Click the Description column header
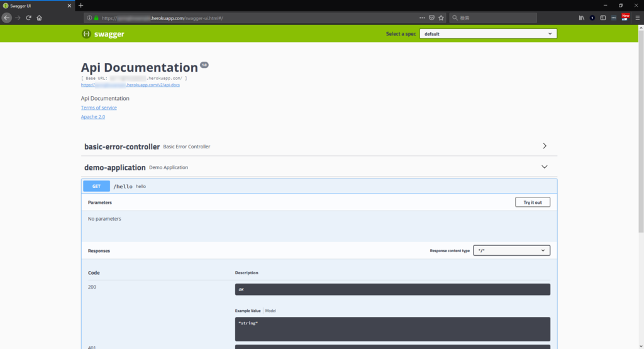 point(247,273)
